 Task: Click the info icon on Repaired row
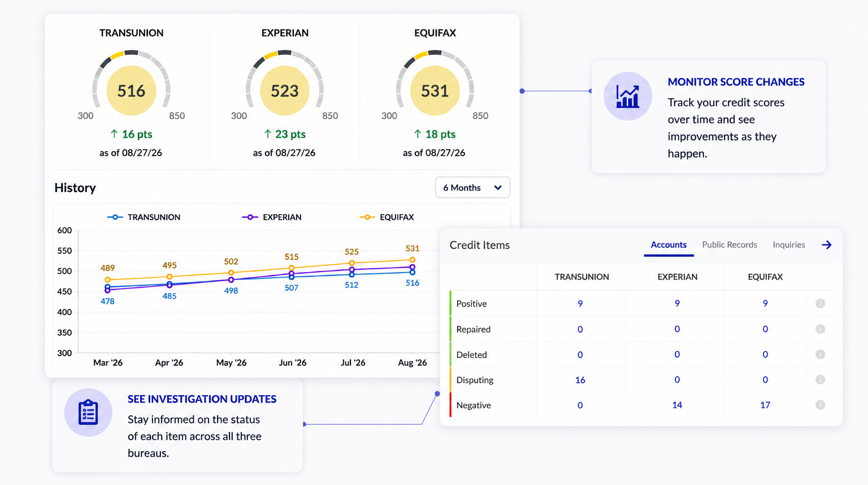tap(821, 329)
